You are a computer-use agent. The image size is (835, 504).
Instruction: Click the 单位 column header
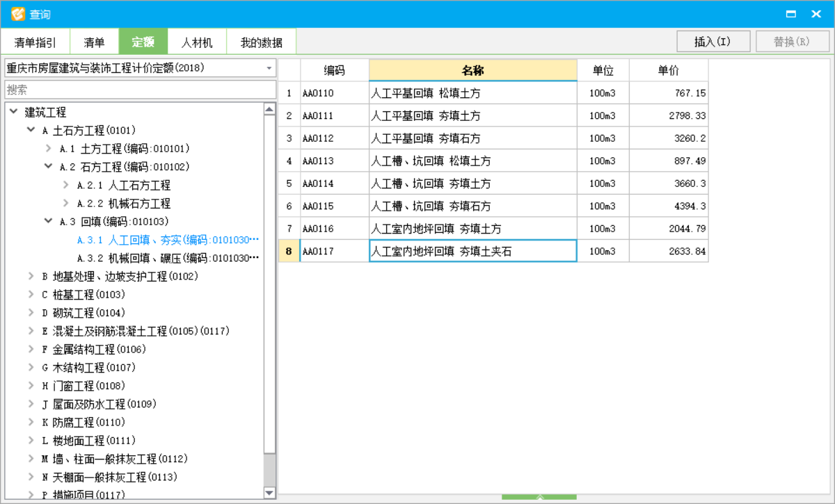[x=603, y=70]
